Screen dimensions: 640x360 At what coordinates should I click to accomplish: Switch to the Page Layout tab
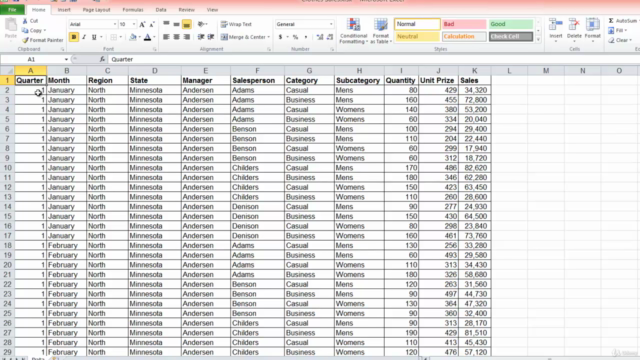[x=96, y=9]
